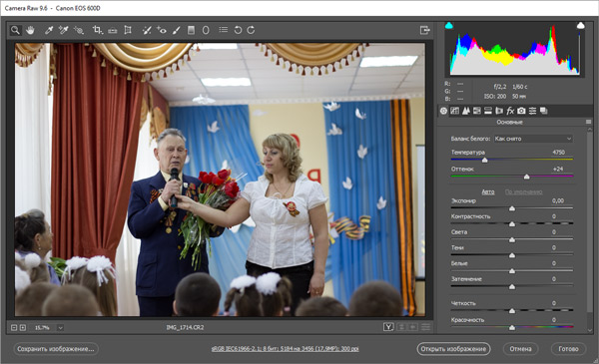599x364 pixels.
Task: Click the 15,7% zoom level field
Action: [x=42, y=328]
